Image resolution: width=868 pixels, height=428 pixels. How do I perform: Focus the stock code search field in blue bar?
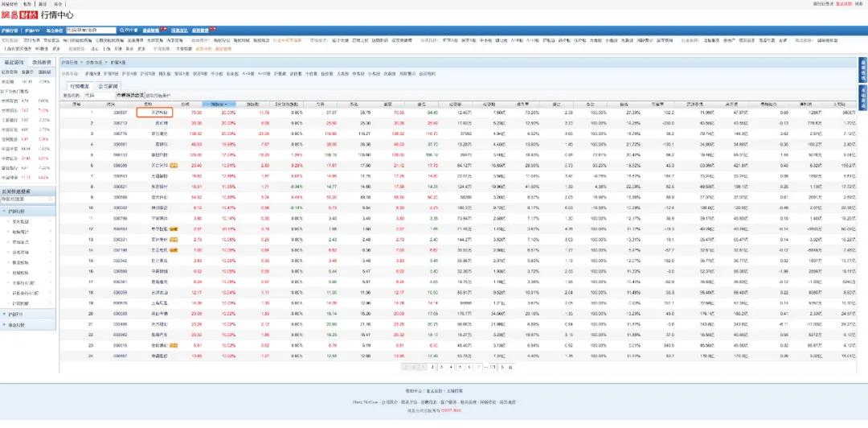pyautogui.click(x=91, y=30)
